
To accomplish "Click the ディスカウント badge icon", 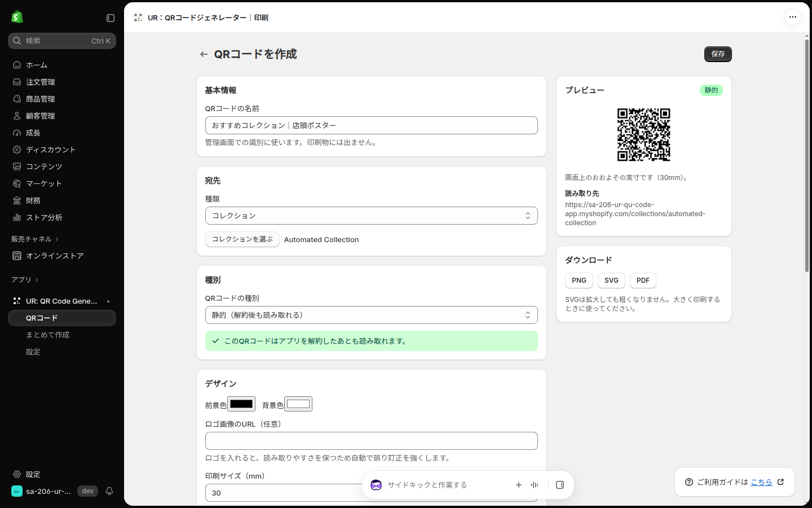I will point(17,150).
